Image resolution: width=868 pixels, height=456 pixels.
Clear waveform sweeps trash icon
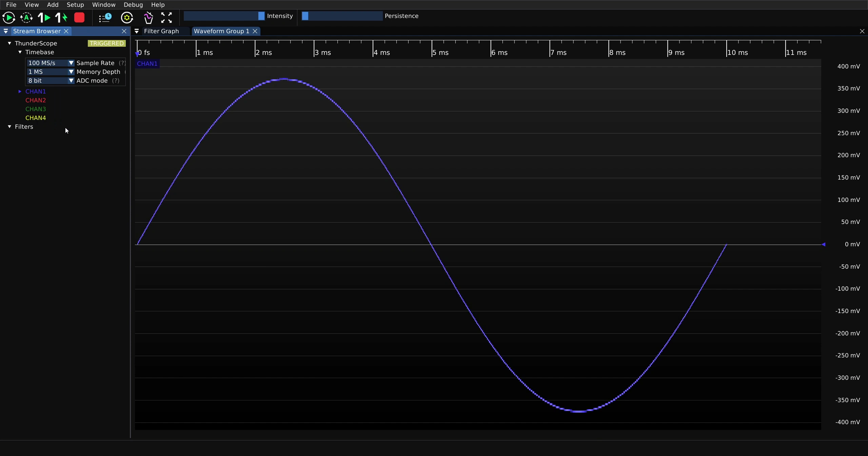coord(148,18)
